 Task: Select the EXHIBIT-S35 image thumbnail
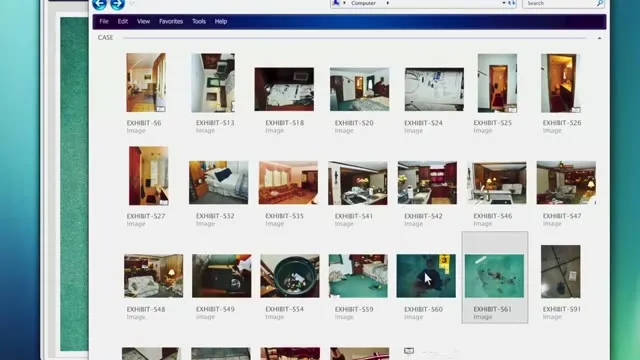click(288, 182)
